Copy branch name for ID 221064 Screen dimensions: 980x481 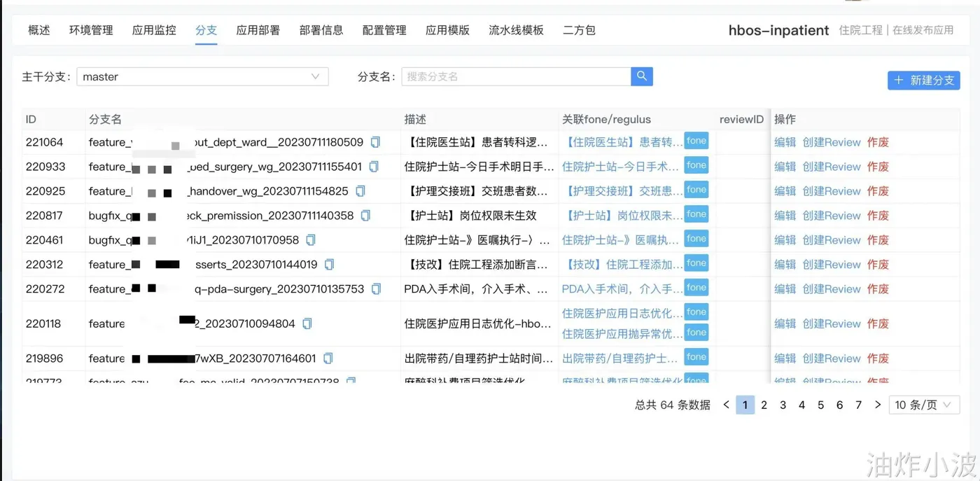(x=375, y=142)
